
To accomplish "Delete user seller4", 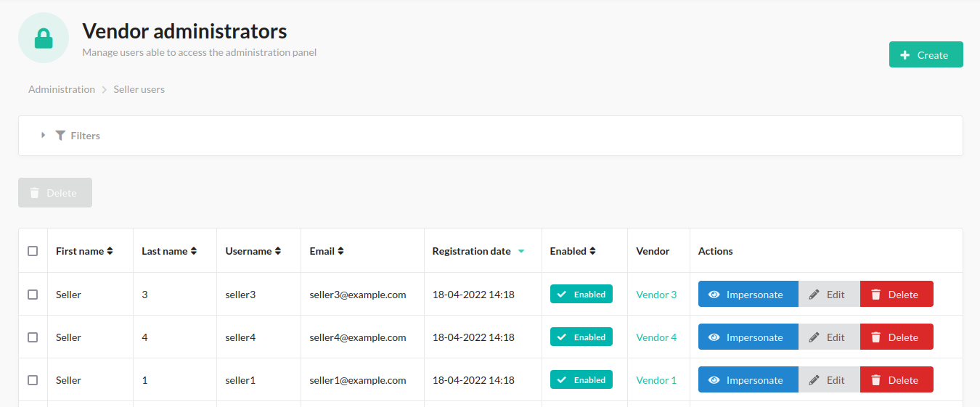I will (x=897, y=337).
